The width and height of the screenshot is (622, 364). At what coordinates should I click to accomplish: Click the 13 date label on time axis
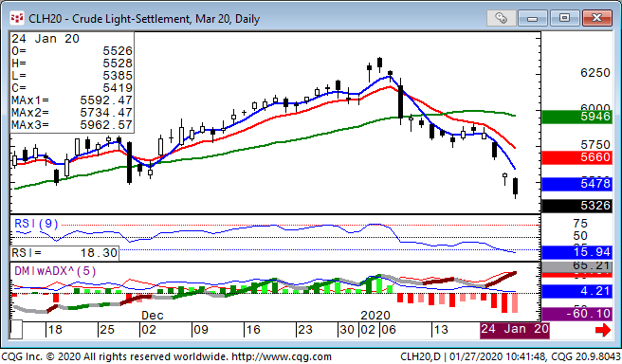(x=441, y=330)
